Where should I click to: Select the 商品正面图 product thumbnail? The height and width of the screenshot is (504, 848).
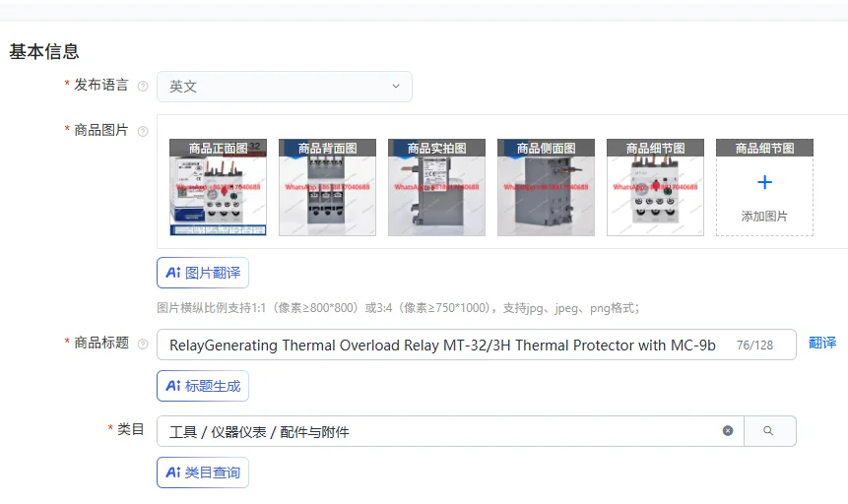pyautogui.click(x=218, y=187)
